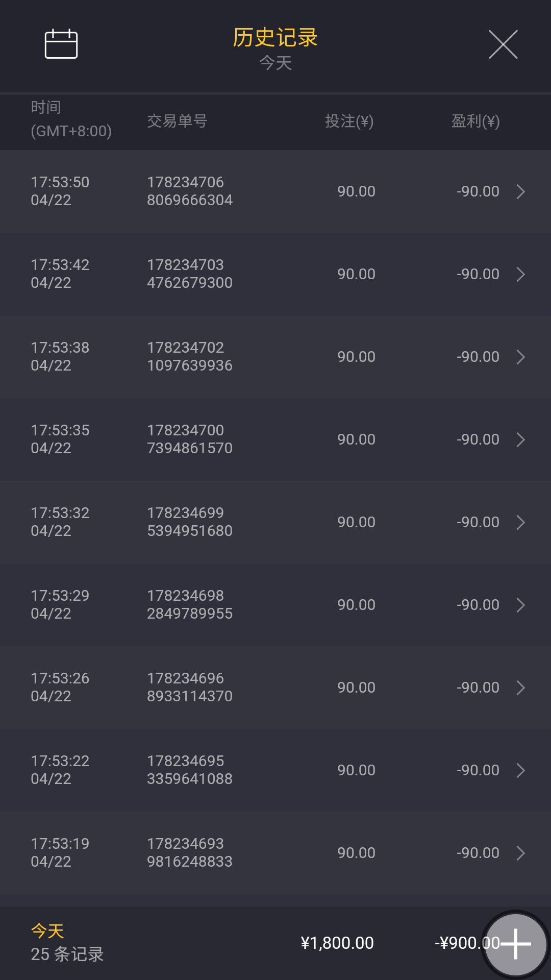This screenshot has height=980, width=551.
Task: Expand chevron for 17:53:50 transaction
Action: coord(520,192)
